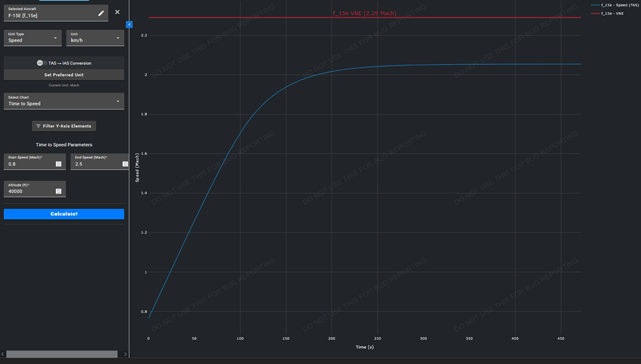641x364 pixels.
Task: Click the 2.2 tick on speed axis
Action: (x=144, y=35)
